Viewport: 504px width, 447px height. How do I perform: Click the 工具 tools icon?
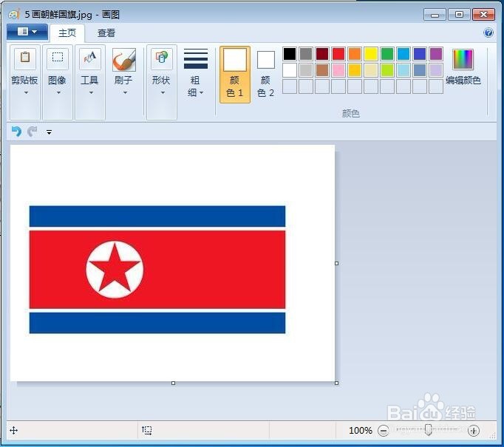coord(90,58)
